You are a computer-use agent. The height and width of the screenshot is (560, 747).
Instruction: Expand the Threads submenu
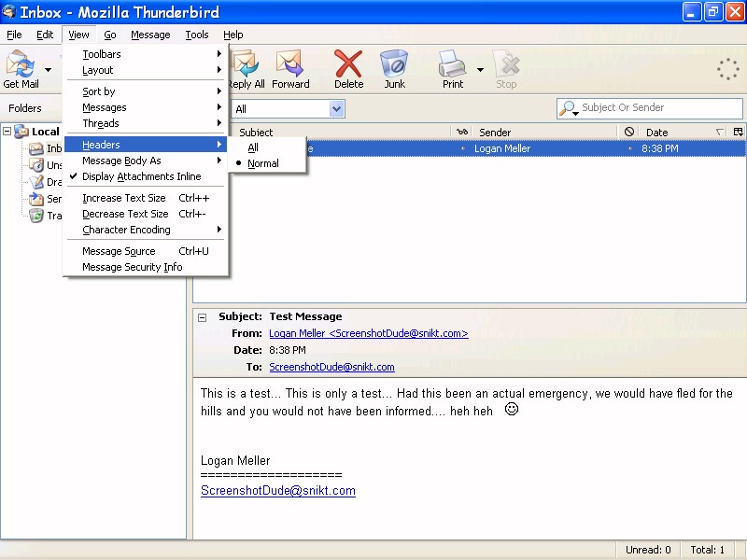(x=147, y=123)
